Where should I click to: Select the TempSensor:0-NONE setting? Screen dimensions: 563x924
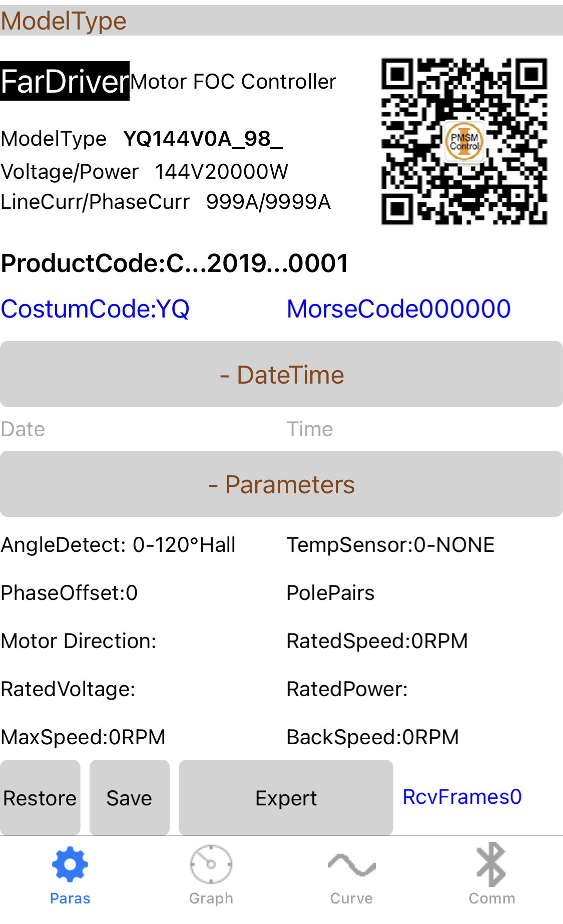point(390,545)
